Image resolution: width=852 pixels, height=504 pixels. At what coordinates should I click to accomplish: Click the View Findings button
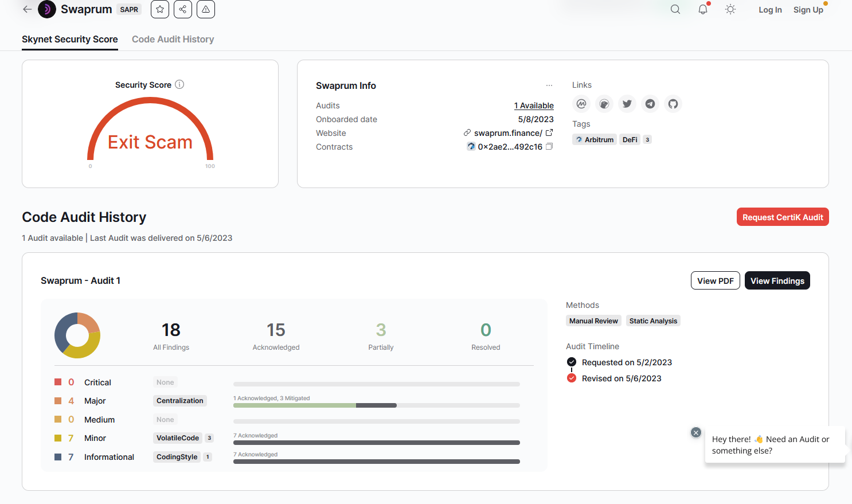click(777, 281)
